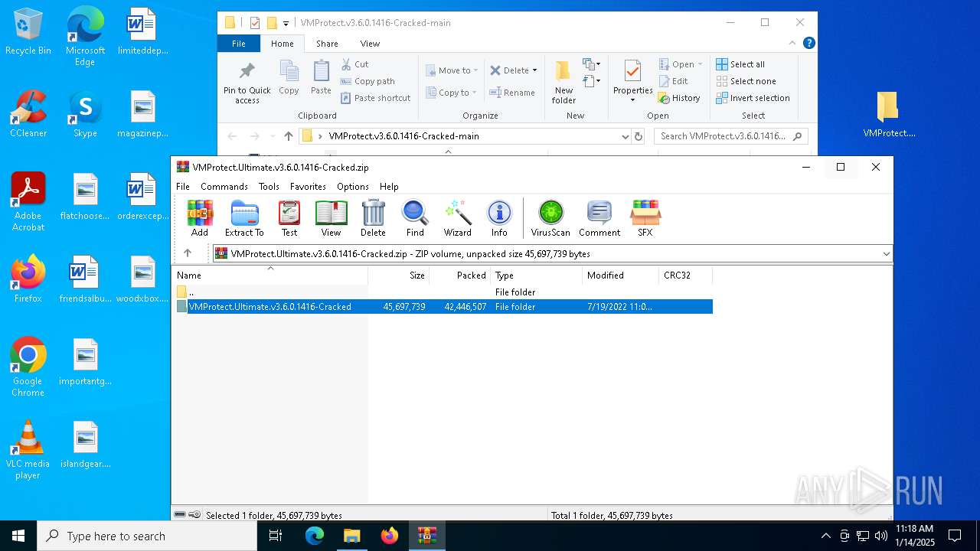The height and width of the screenshot is (551, 980).
Task: Sort by Name column in WinRAR
Action: point(269,275)
